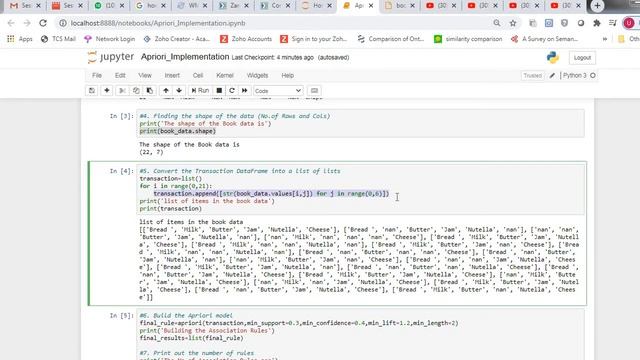Go forward with browser forward arrow
Screen dimensions: 640x360
point(27,23)
